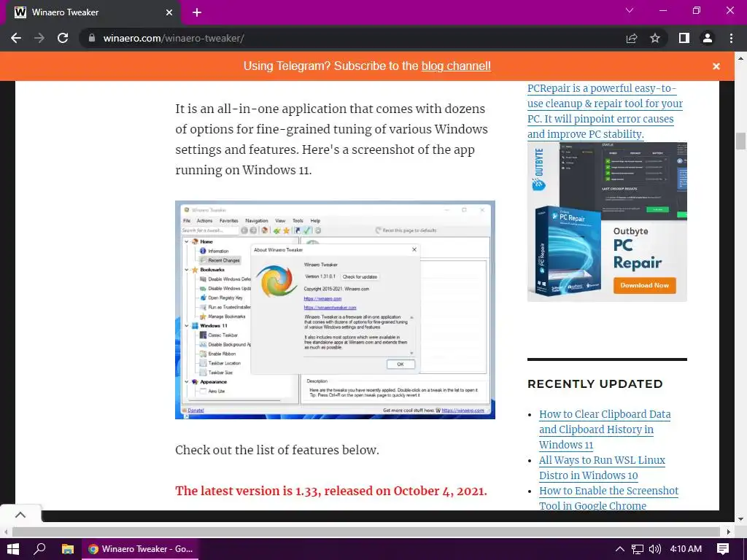The width and height of the screenshot is (747, 560).
Task: Open the blog channel link
Action: pos(456,66)
